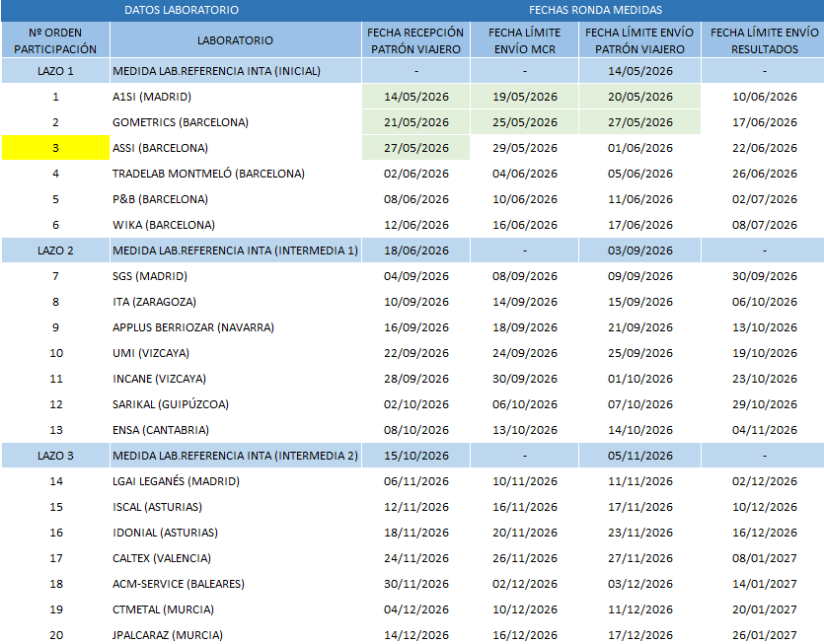The image size is (824, 644).
Task: Select the yellow highlighted cell number 3
Action: pos(55,148)
